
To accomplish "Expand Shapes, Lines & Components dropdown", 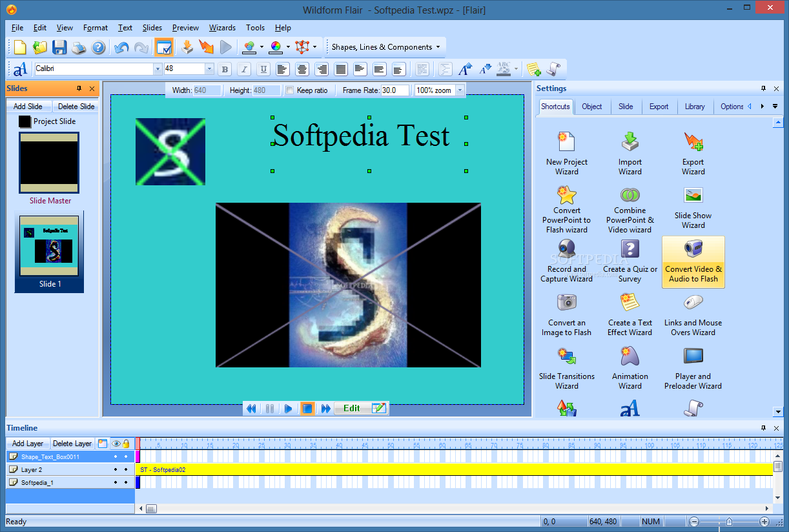I will point(438,47).
